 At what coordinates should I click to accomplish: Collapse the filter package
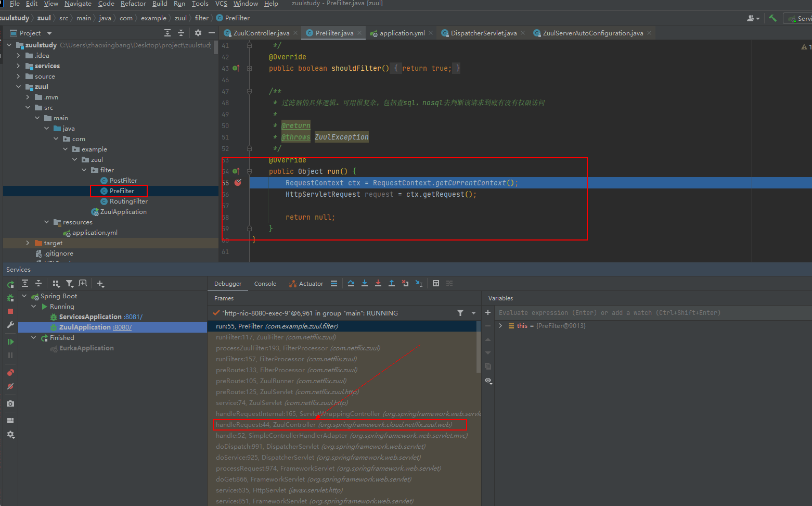pos(84,170)
